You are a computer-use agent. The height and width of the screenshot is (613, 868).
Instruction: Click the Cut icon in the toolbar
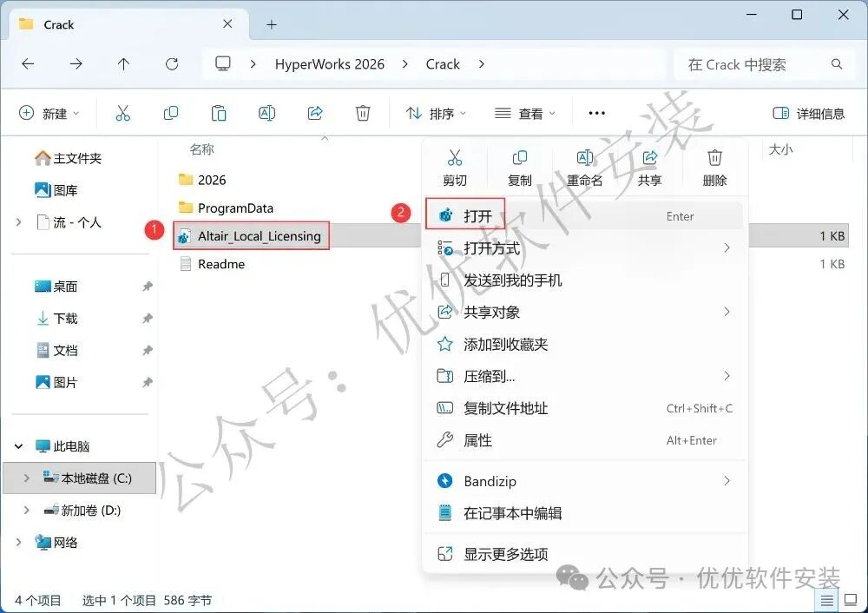tap(123, 114)
